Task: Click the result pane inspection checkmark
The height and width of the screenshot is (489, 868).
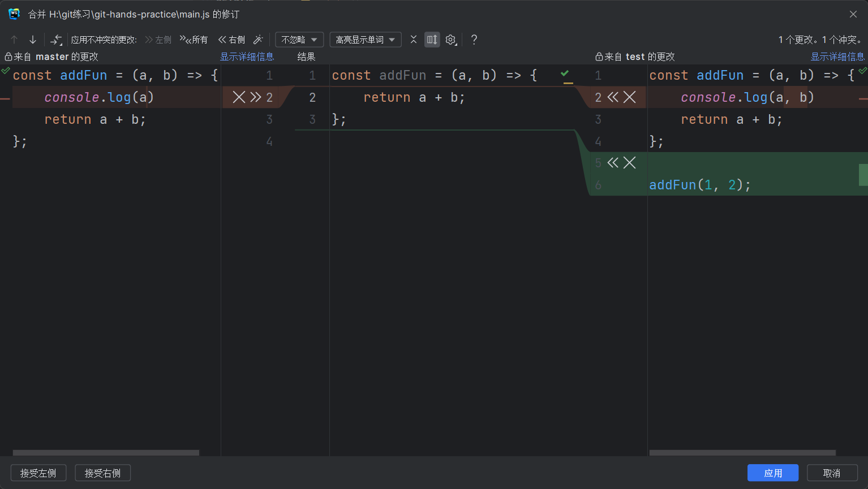Action: [566, 75]
